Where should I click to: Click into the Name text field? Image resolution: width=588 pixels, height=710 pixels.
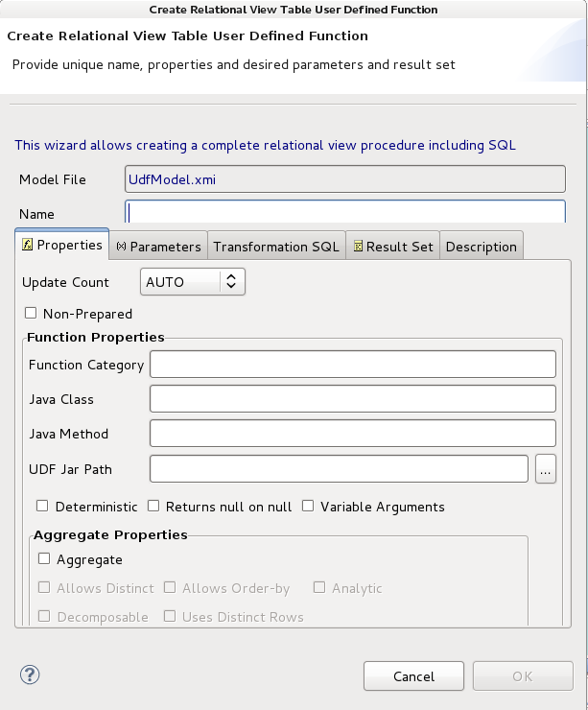(x=345, y=213)
